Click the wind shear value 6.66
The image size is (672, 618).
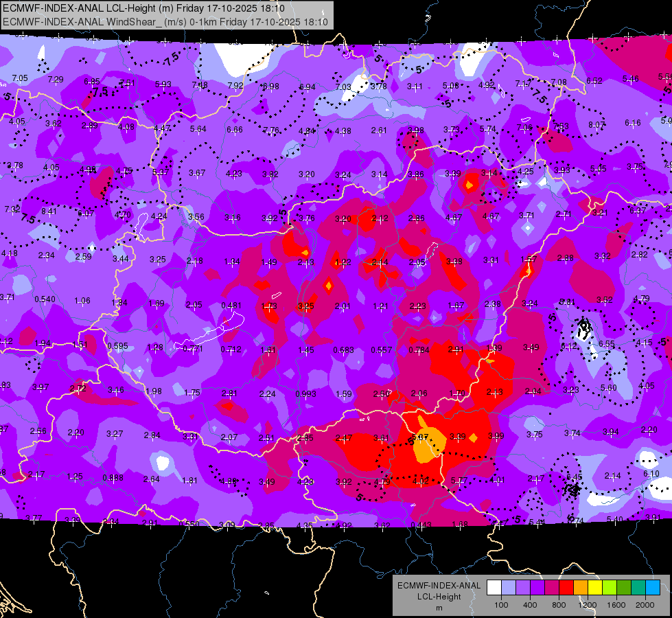click(235, 130)
